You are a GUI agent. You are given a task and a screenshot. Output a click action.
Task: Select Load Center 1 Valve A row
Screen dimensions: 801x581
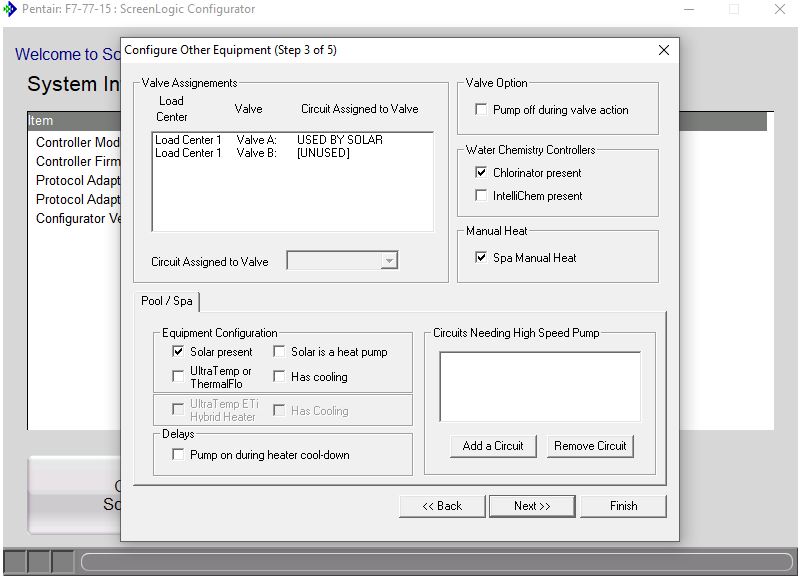click(x=293, y=140)
